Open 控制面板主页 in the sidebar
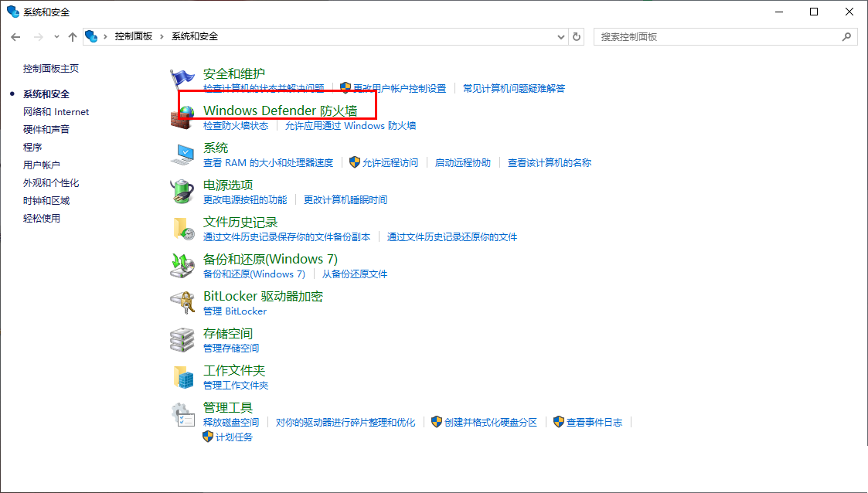Viewport: 868px width, 493px height. (51, 69)
